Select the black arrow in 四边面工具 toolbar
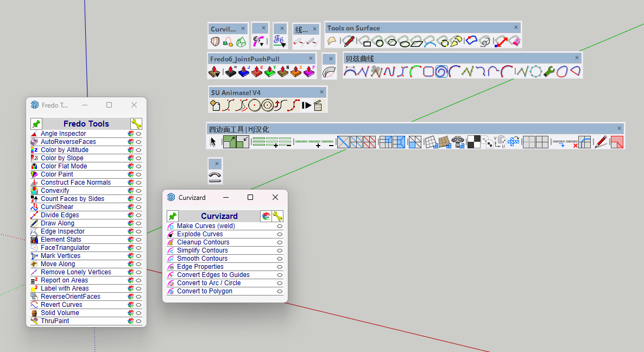This screenshot has height=352, width=644. [x=213, y=142]
